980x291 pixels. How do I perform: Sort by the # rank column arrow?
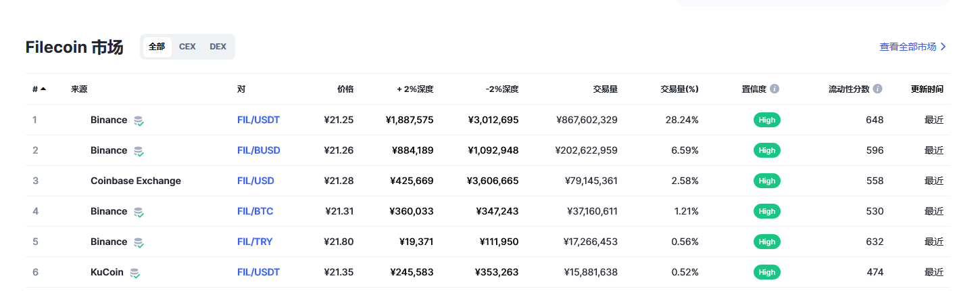point(43,89)
